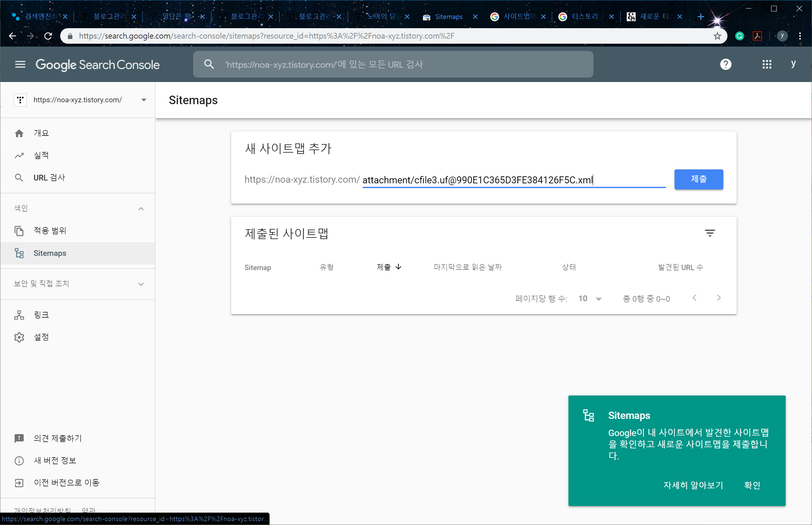Screen dimensions: 812x525
Task: Click 자세히 알아보기 in the popup
Action: (693, 485)
